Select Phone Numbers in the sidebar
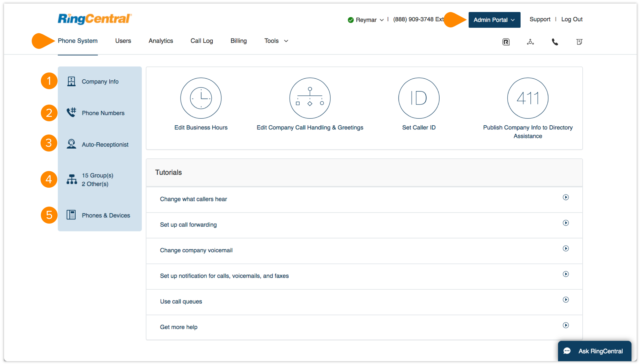This screenshot has height=364, width=640. [103, 113]
